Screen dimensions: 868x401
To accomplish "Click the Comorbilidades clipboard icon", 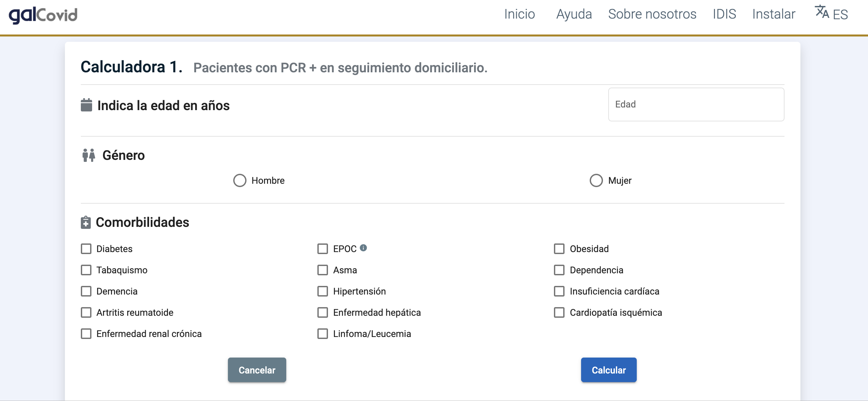I will [85, 223].
